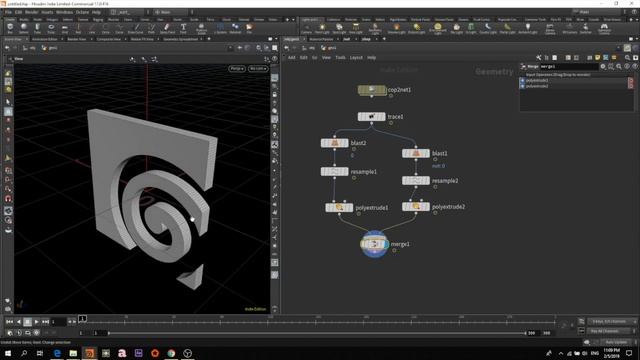Add a Switcher from shelf
The width and height of the screenshot is (640, 360).
click(x=585, y=29)
